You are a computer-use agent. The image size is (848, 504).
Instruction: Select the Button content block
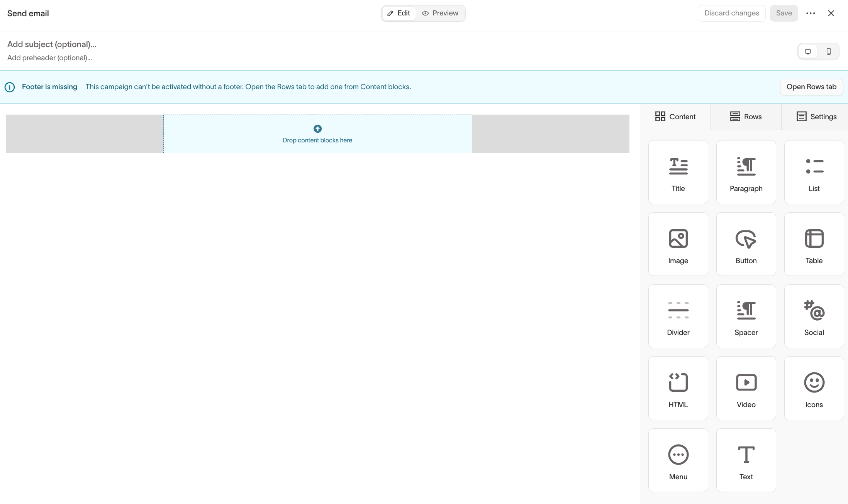click(746, 244)
